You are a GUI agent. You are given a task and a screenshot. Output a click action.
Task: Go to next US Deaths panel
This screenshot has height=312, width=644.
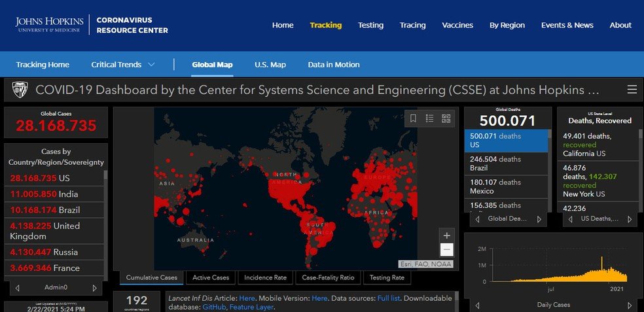(630, 219)
